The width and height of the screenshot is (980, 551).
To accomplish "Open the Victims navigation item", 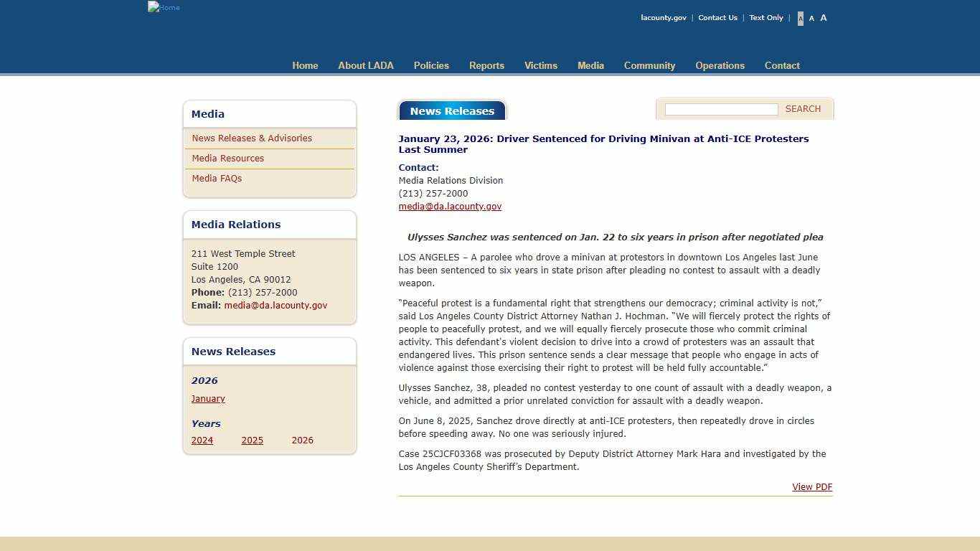I will tap(541, 65).
